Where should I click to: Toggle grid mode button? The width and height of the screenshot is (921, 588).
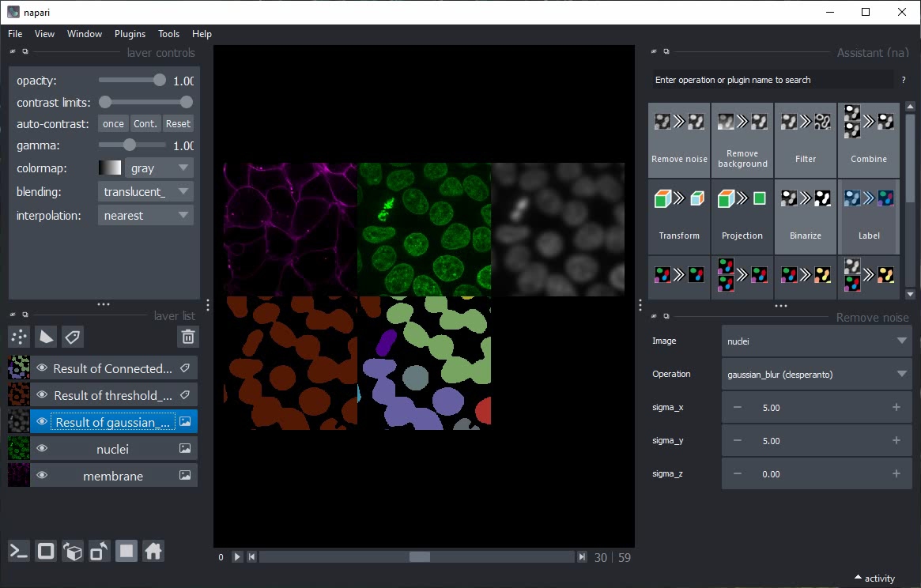tap(126, 551)
